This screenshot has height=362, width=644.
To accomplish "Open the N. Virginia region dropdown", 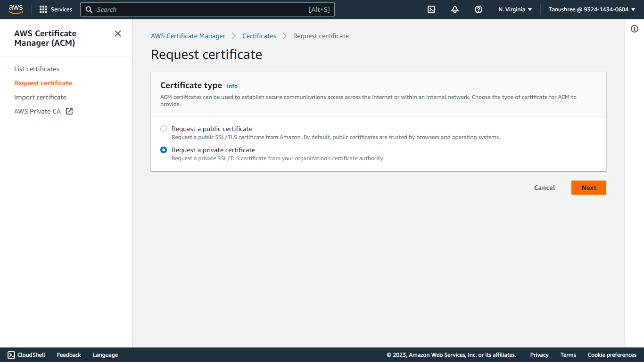I will 515,9.
